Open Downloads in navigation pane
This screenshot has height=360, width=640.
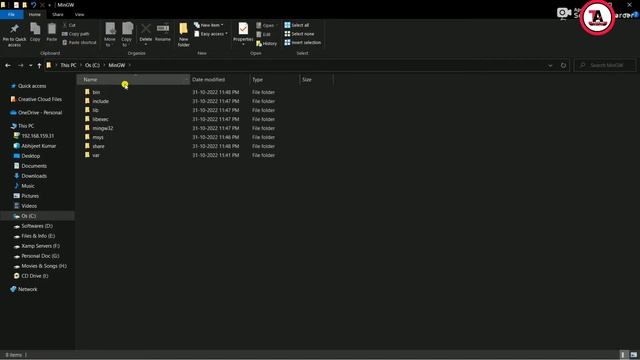[x=34, y=176]
